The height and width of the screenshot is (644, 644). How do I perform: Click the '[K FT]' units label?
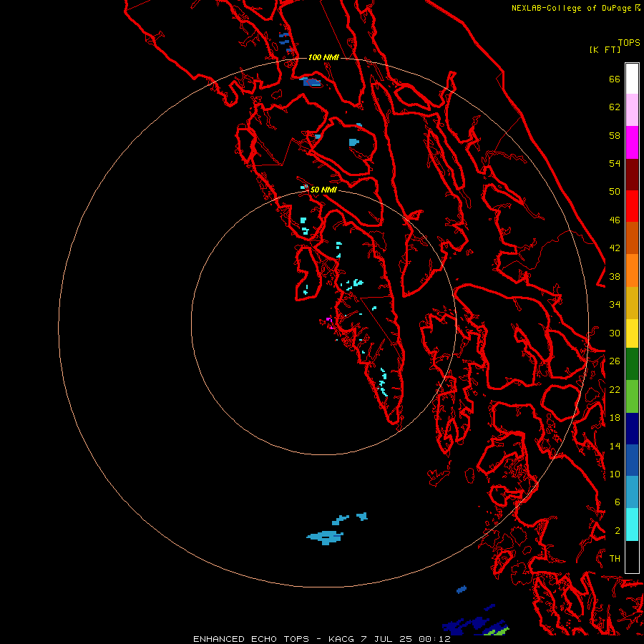pyautogui.click(x=605, y=49)
